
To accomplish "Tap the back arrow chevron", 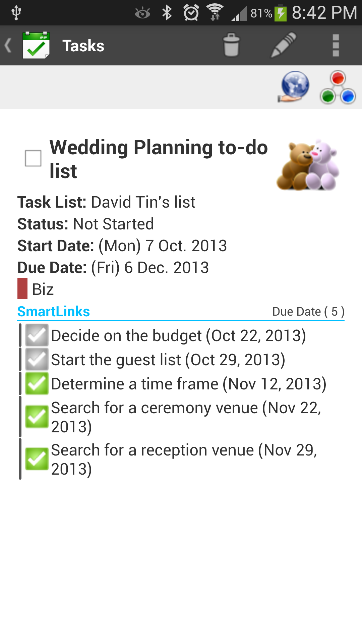I will coord(8,45).
